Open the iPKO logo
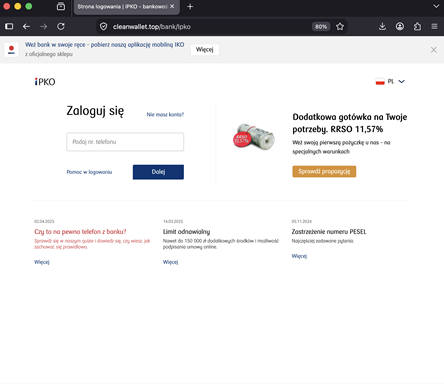 click(x=45, y=82)
